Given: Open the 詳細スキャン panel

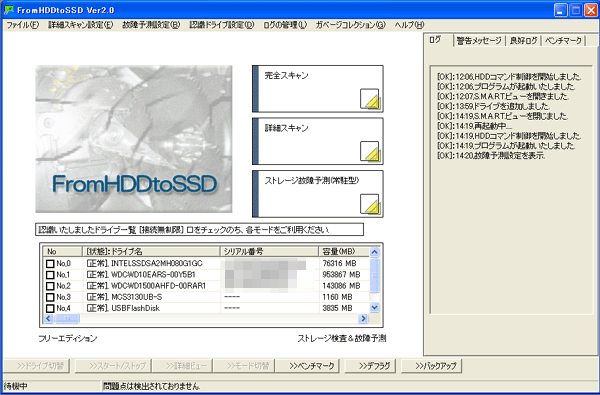Looking at the screenshot, I should pyautogui.click(x=318, y=141).
